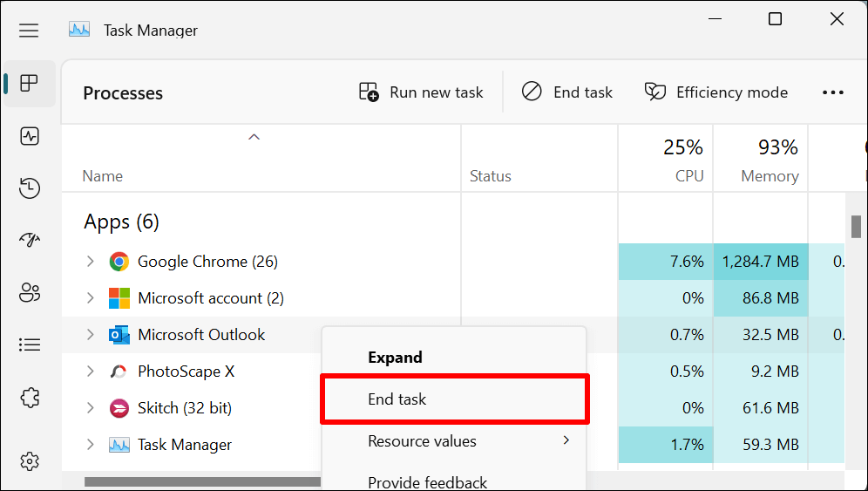868x491 pixels.
Task: Click the three-dot more options button
Action: tap(832, 92)
